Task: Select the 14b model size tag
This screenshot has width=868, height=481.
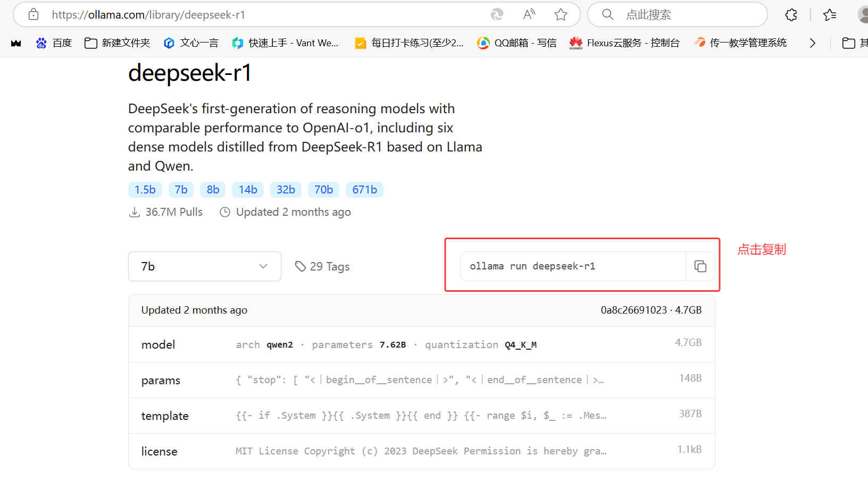Action: [x=248, y=190]
